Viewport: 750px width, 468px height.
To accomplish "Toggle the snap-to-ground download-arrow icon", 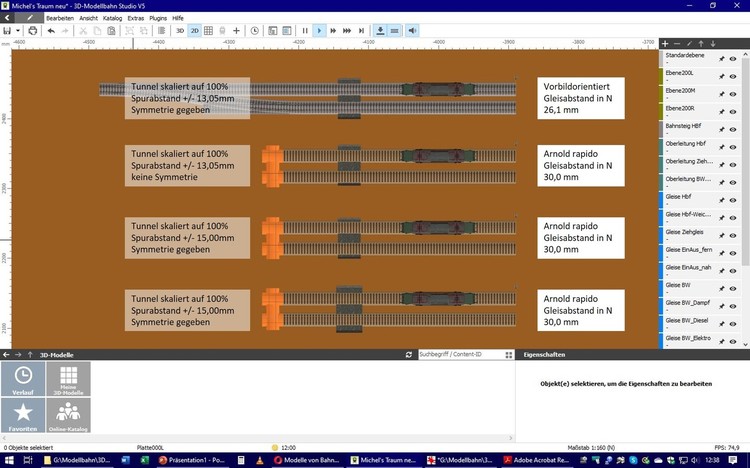I will (380, 31).
